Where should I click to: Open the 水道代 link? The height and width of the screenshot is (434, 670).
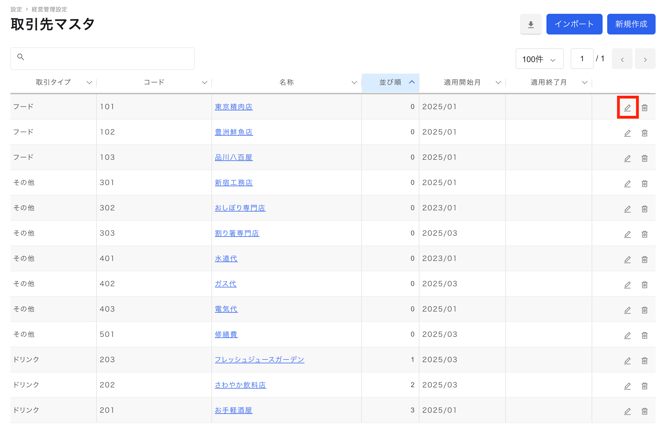[226, 258]
